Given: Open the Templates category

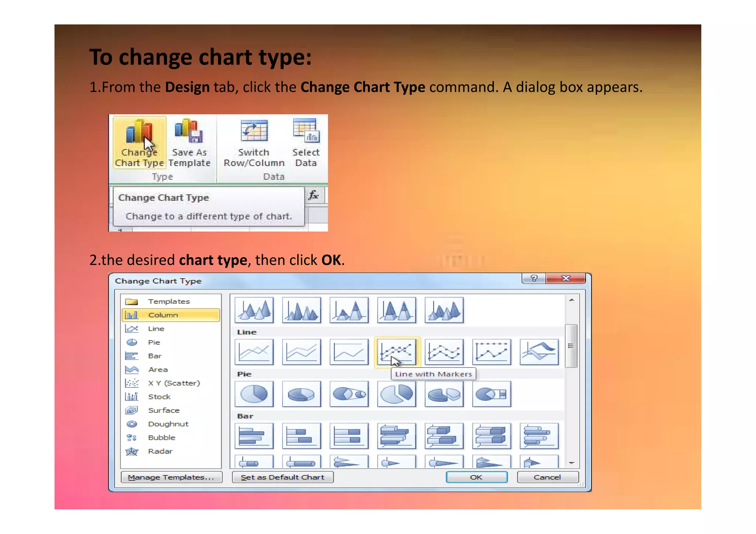Looking at the screenshot, I should (x=171, y=302).
